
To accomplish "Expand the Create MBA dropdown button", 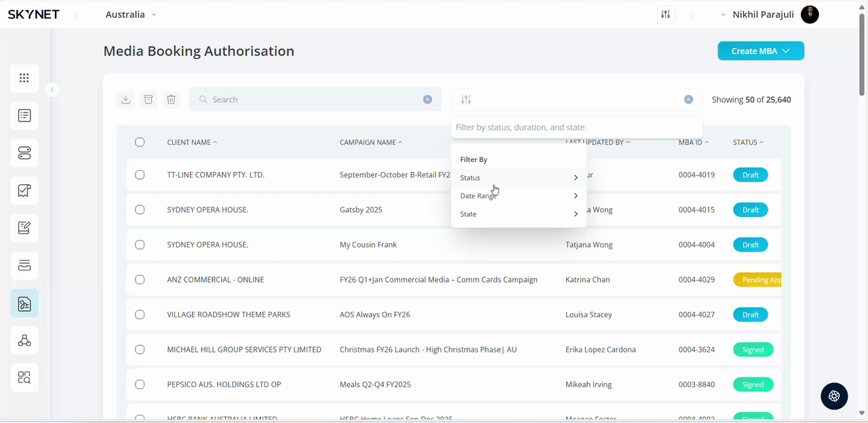I will click(761, 51).
